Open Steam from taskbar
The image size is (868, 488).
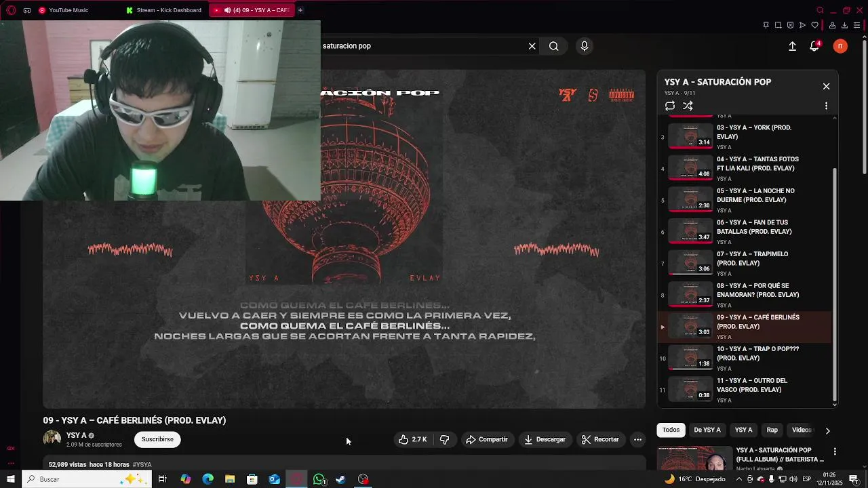point(341,479)
